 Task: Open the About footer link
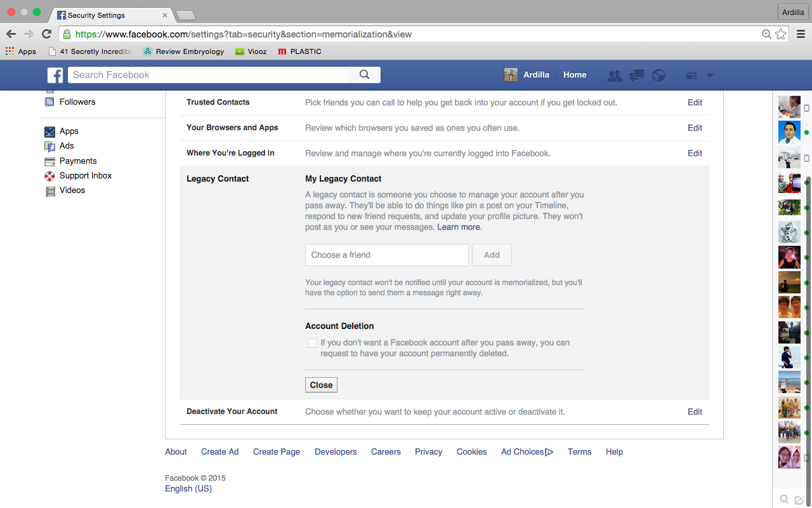[x=176, y=452]
